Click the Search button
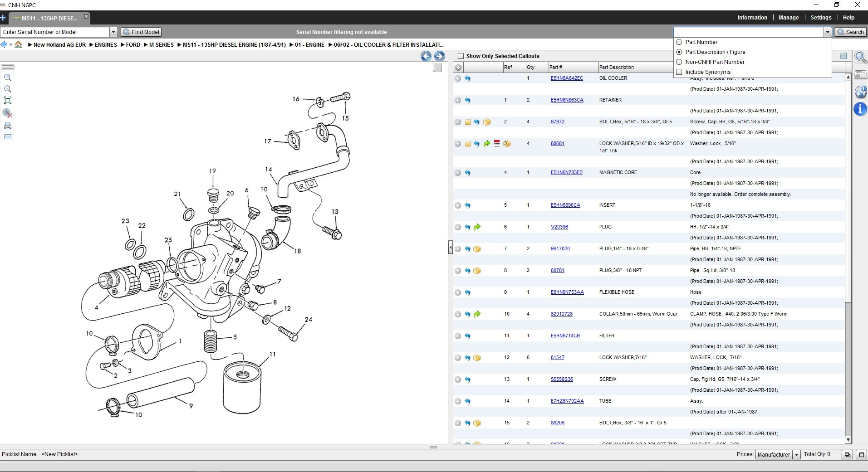The image size is (868, 472). (x=851, y=32)
